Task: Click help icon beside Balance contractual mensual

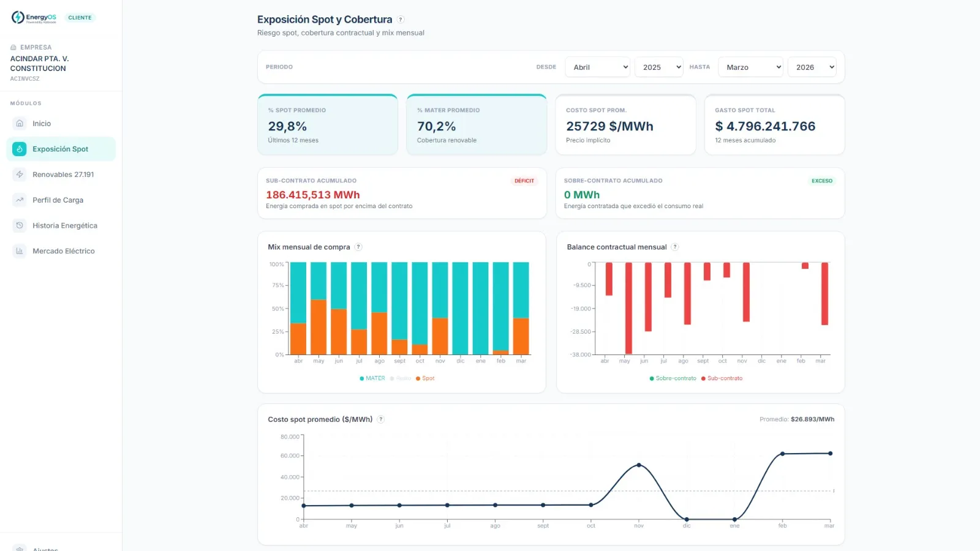Action: 675,247
